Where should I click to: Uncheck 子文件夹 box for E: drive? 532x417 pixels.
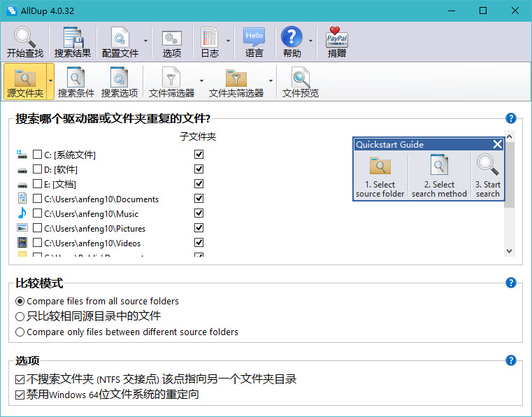199,184
